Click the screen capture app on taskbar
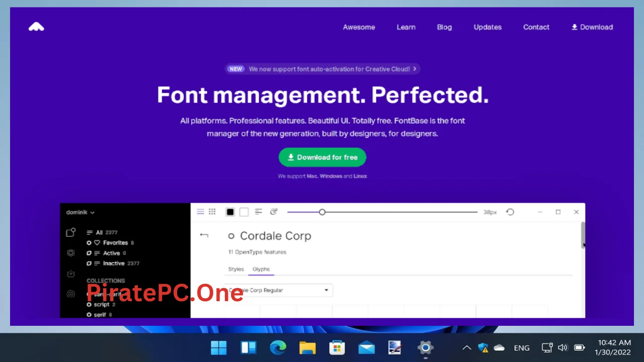Image resolution: width=644 pixels, height=362 pixels. (x=396, y=347)
